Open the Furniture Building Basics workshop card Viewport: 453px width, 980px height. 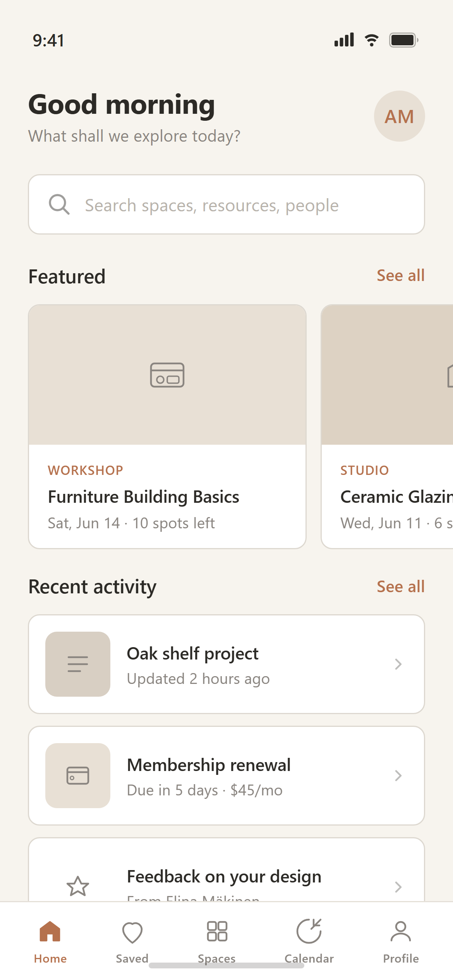click(x=167, y=427)
